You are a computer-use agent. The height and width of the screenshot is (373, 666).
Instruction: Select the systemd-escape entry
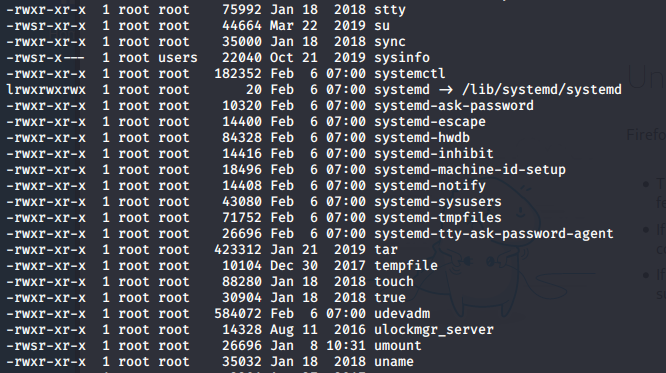(429, 122)
